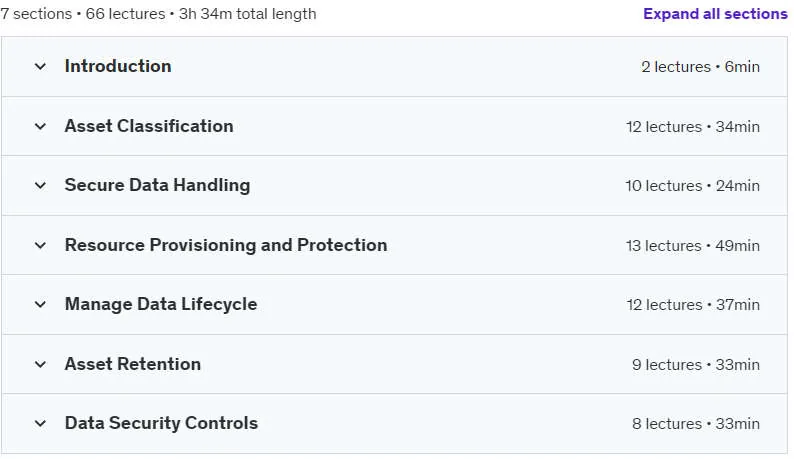Click the Expand all sections link
The image size is (794, 459).
[x=715, y=14]
